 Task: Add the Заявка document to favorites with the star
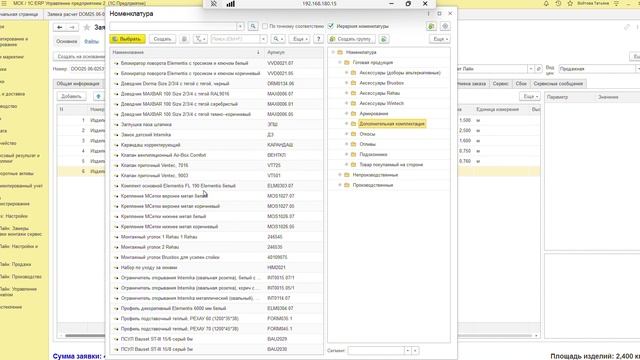pos(87,27)
